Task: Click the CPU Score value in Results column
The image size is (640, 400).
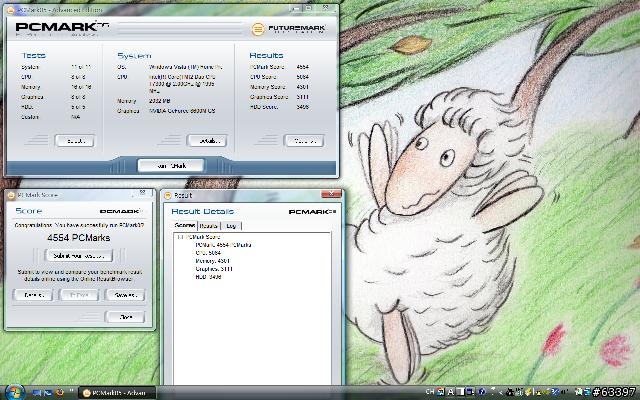Action: (302, 77)
